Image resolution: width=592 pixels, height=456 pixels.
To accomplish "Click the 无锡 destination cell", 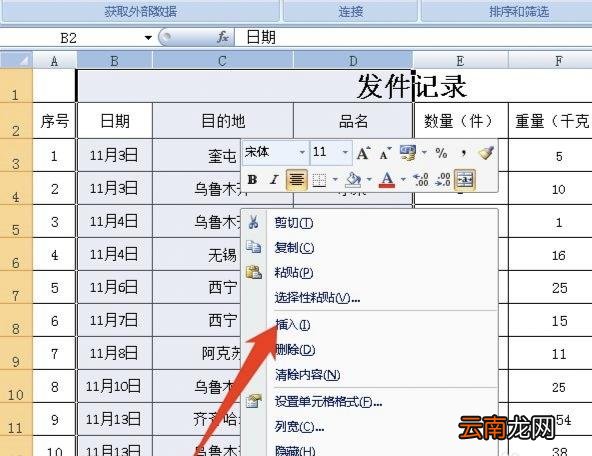I will click(x=197, y=255).
